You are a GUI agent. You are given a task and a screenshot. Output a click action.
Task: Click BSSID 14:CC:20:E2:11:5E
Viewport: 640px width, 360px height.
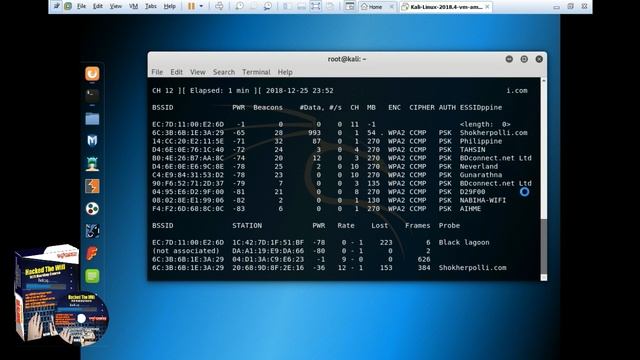188,141
